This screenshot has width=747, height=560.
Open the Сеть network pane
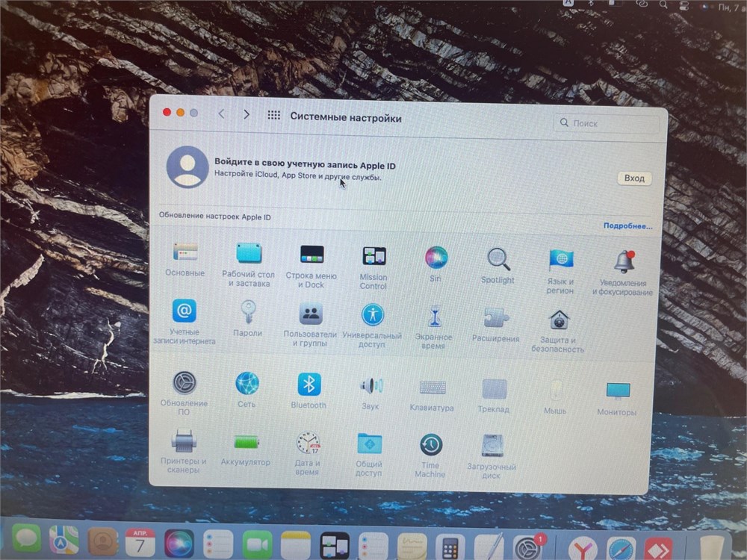[x=247, y=390]
